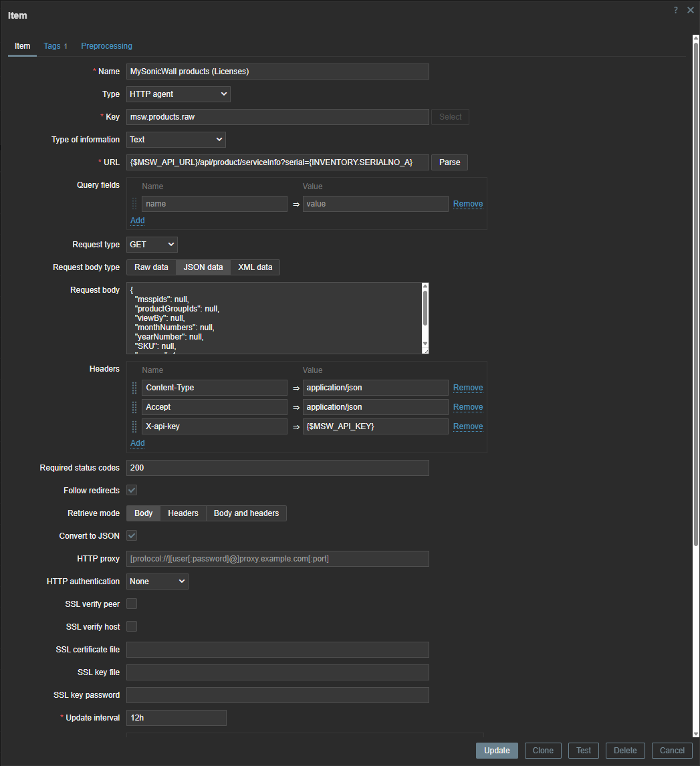Viewport: 700px width, 766px height.
Task: Click the dialog's vertical scrollbar
Action: point(695,334)
